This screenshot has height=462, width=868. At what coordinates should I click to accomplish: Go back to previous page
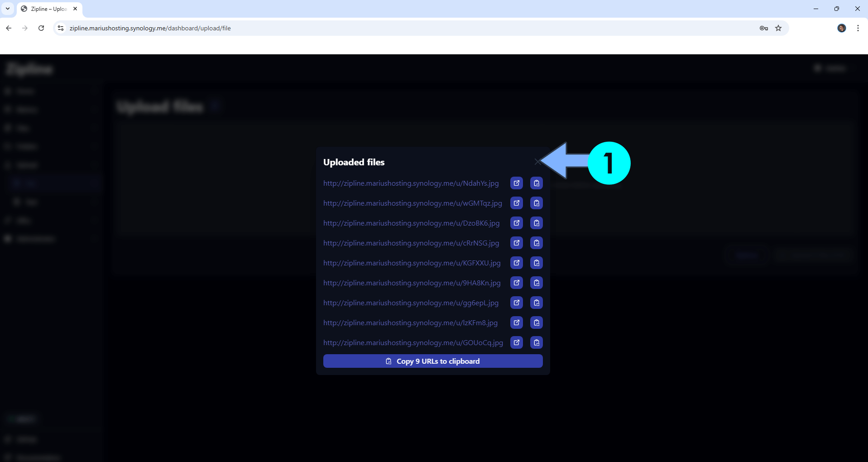9,28
